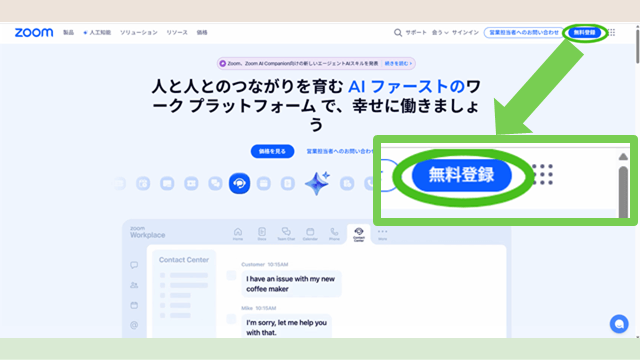This screenshot has width=640, height=360.
Task: Click the AI Companion sparkle star icon
Action: (x=317, y=183)
